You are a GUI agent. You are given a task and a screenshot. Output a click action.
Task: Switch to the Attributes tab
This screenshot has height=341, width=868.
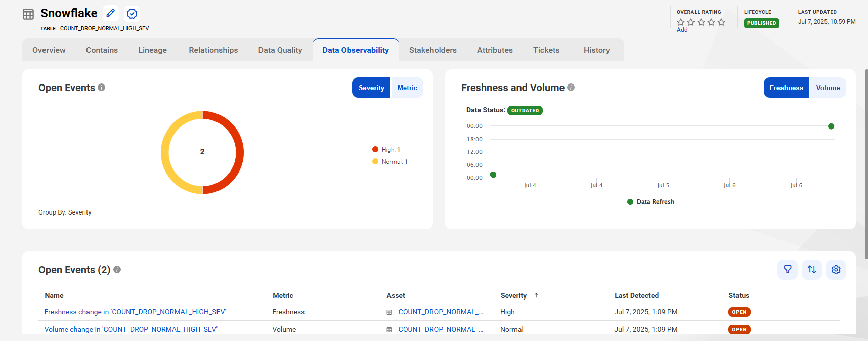tap(495, 50)
